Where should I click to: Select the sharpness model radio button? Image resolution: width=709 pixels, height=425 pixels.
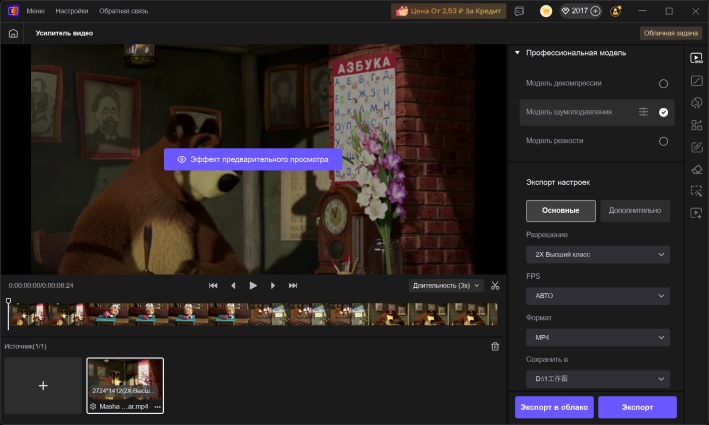click(x=663, y=142)
